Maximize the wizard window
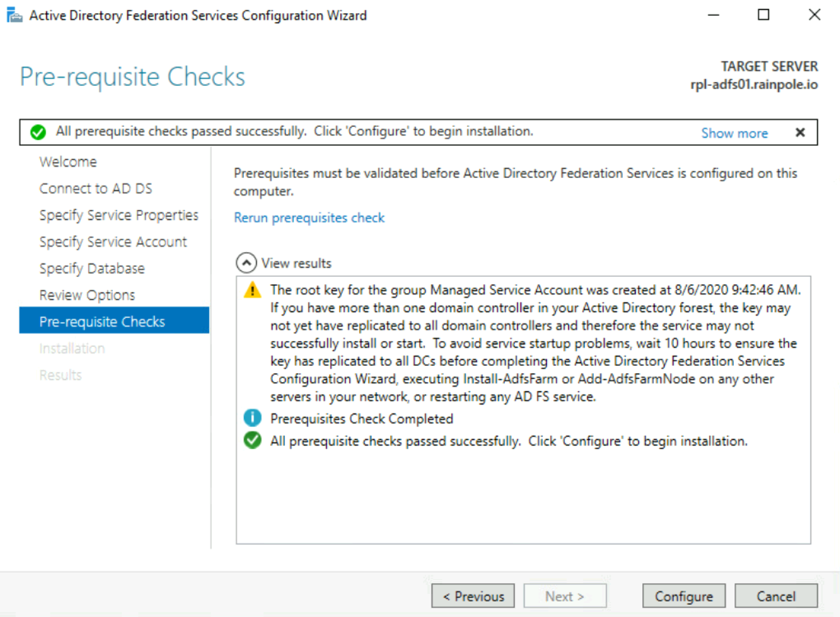Viewport: 840px width, 617px height. click(763, 15)
